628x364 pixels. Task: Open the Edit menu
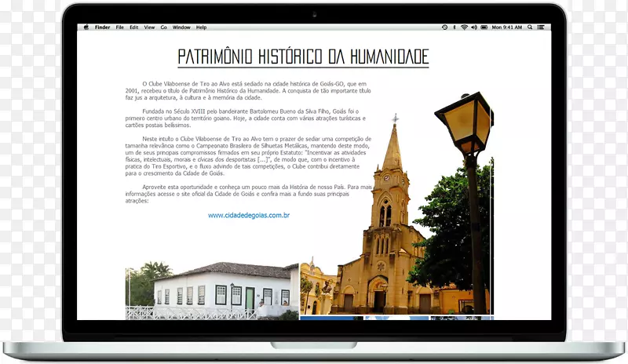[134, 27]
